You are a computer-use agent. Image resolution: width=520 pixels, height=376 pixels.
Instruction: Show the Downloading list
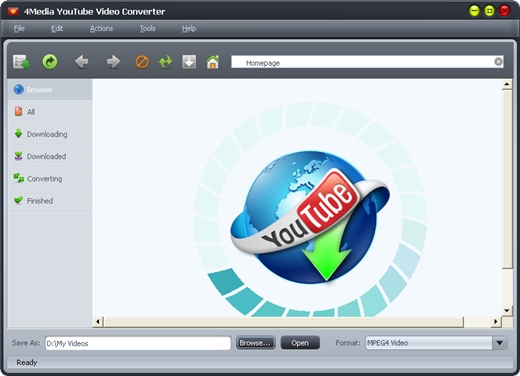point(50,134)
